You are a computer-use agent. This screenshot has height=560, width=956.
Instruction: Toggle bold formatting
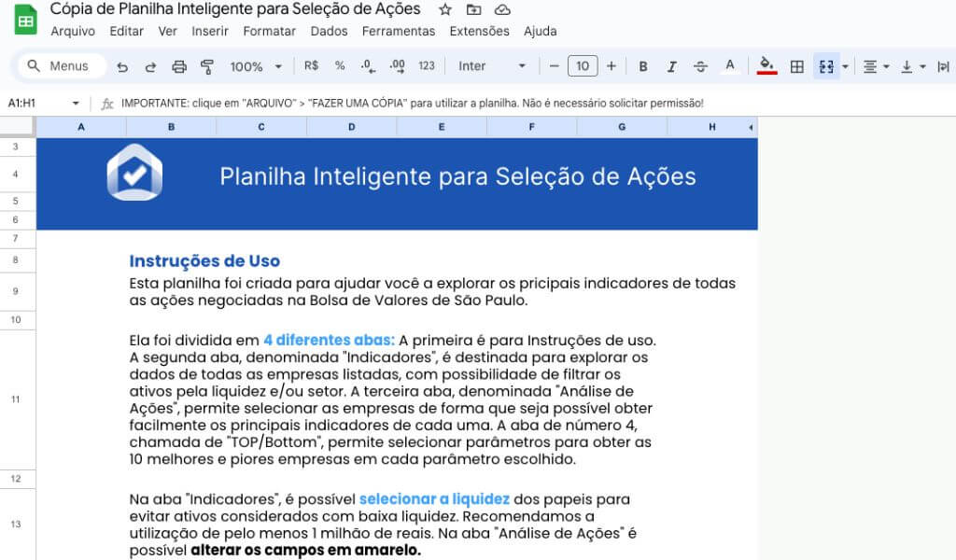642,66
